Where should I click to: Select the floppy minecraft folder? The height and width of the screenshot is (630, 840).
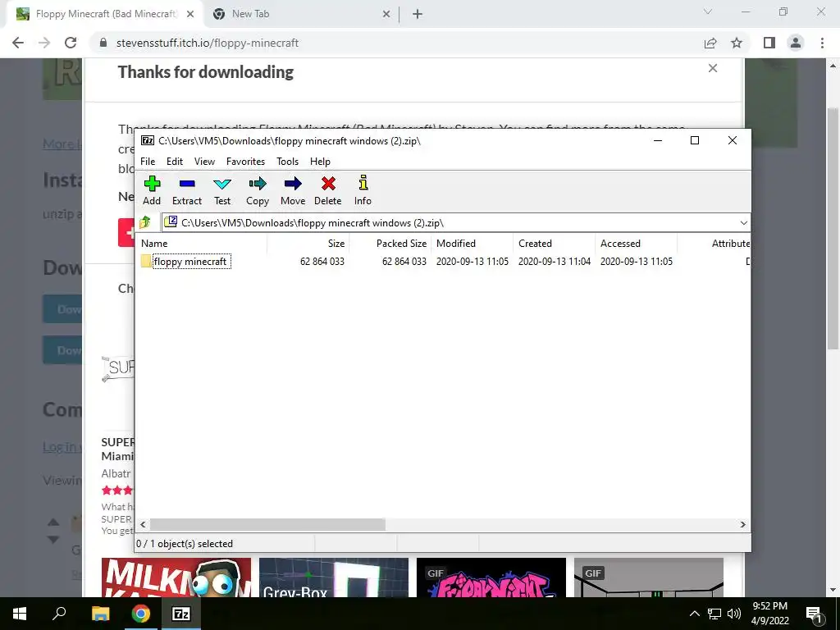pyautogui.click(x=185, y=262)
